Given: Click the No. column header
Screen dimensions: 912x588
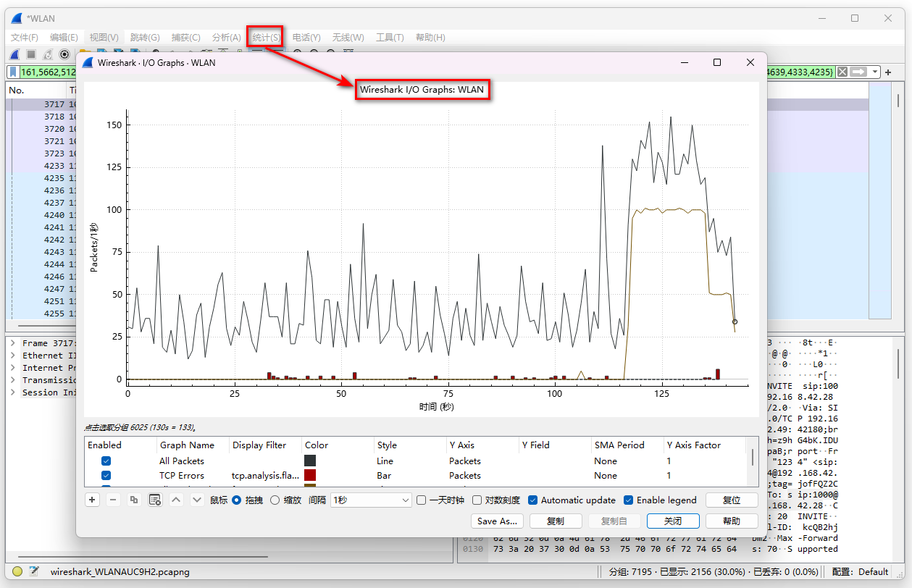Looking at the screenshot, I should coord(36,91).
